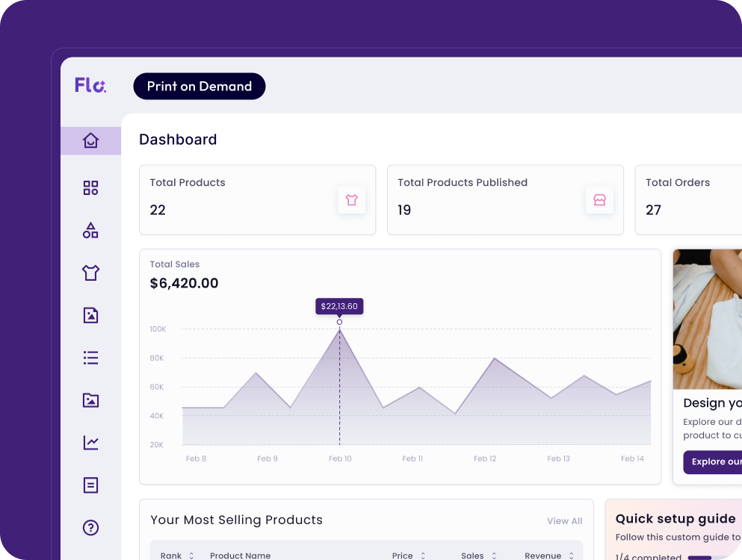This screenshot has width=742, height=560.
Task: Click the Total Products card
Action: [x=257, y=200]
